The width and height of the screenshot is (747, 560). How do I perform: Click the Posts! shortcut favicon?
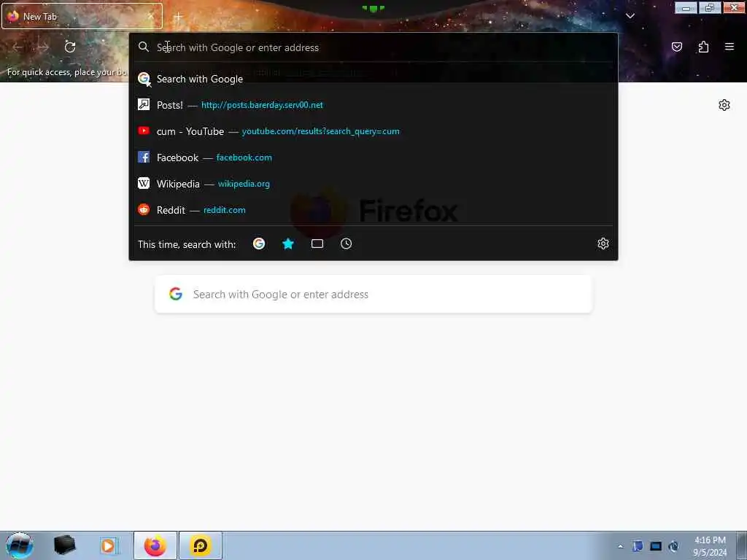[144, 104]
